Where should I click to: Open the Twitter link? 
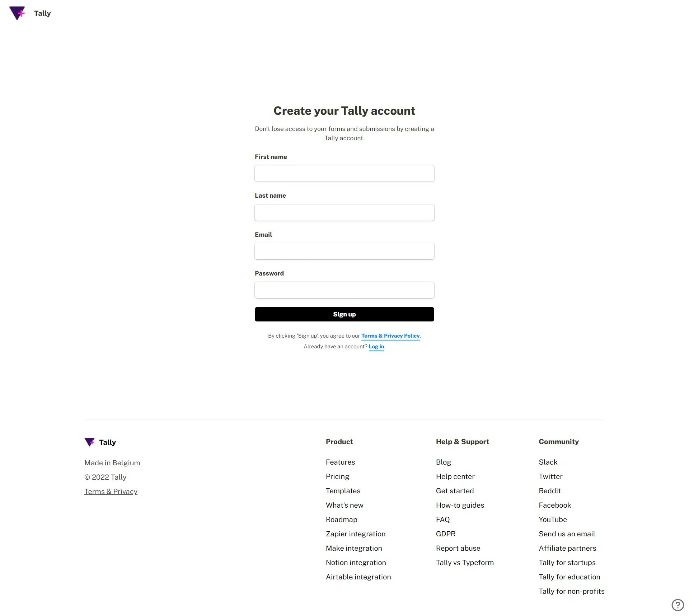(x=550, y=476)
